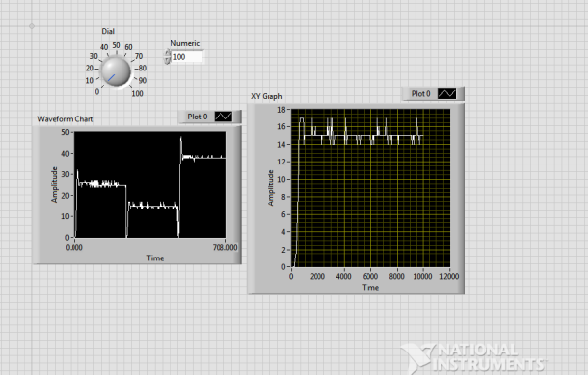The width and height of the screenshot is (588, 375).
Task: Click the Waveform Chart Plot 0 line-style icon
Action: tap(222, 117)
